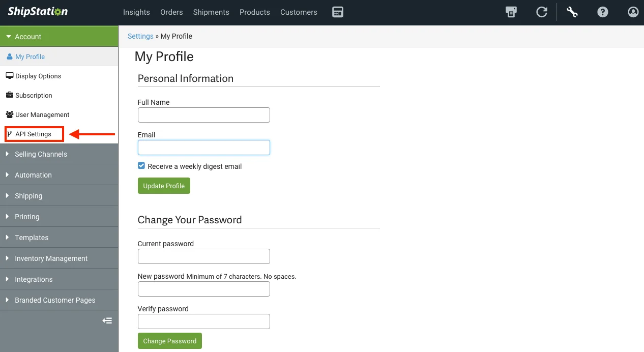Focus the Verify password field
The width and height of the screenshot is (644, 352).
[x=204, y=321]
